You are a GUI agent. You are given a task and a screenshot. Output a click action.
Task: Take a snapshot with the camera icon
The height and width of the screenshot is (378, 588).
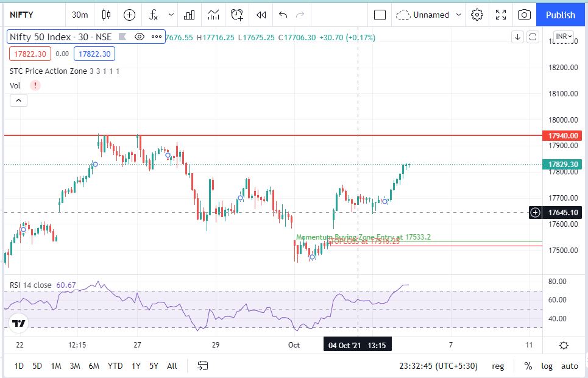click(523, 15)
